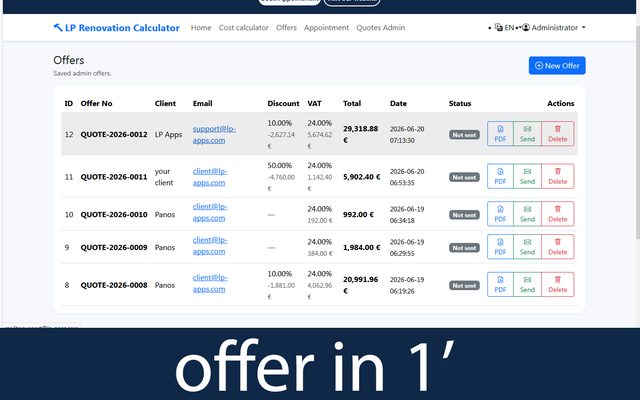Viewport: 640px width, 400px height.
Task: Select offer number QUOTE-2026-0008
Action: pos(114,285)
